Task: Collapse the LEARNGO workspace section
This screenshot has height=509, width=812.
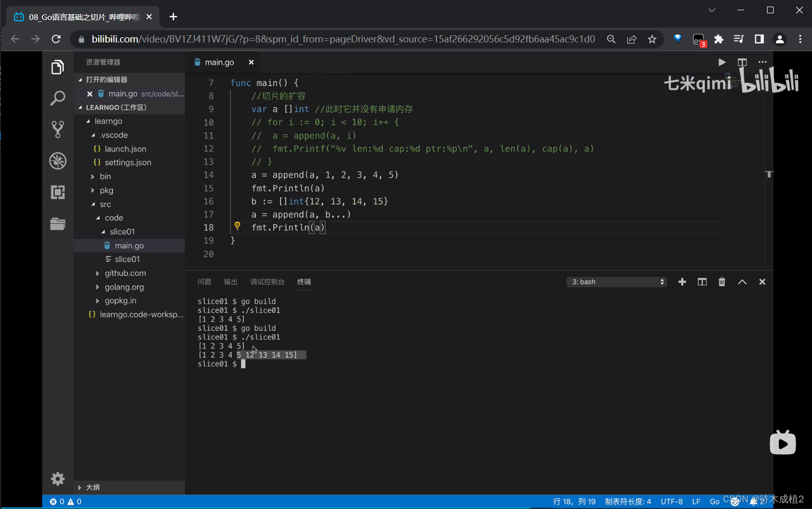Action: click(80, 108)
